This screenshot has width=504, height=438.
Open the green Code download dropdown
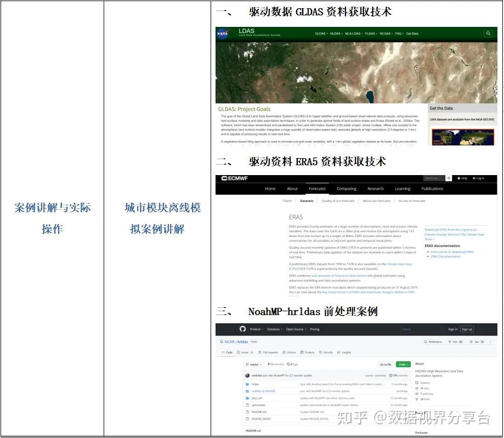point(403,363)
